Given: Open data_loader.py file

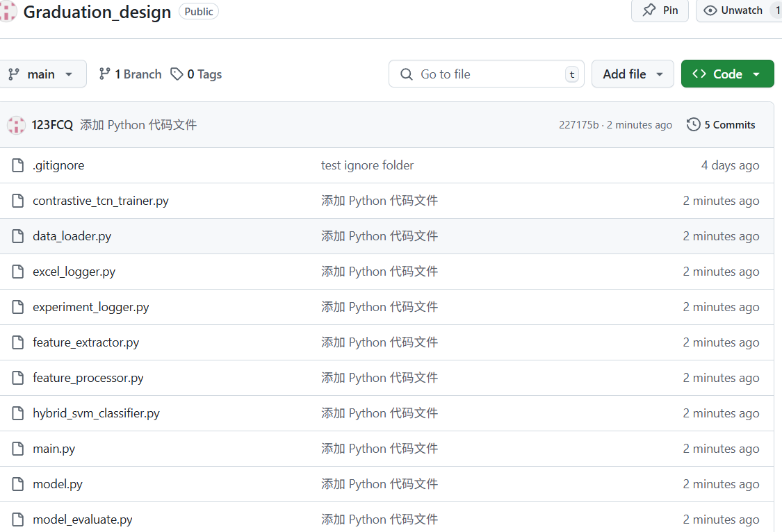Looking at the screenshot, I should pos(72,236).
